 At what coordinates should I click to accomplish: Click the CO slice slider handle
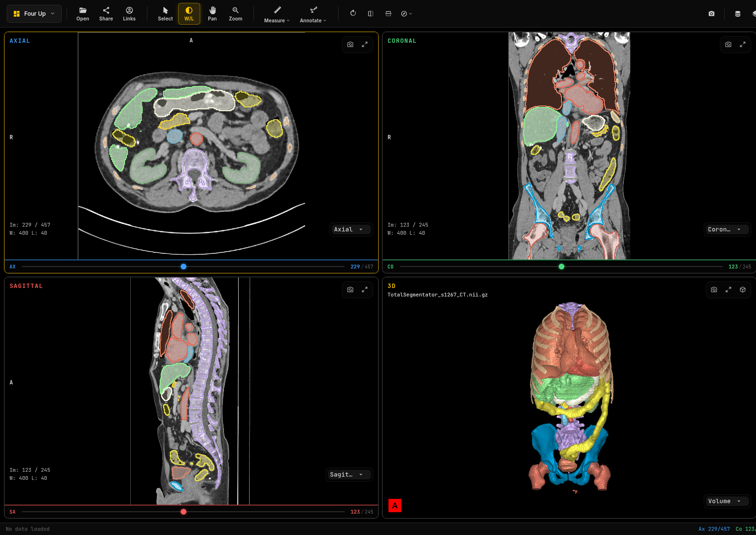pyautogui.click(x=562, y=267)
